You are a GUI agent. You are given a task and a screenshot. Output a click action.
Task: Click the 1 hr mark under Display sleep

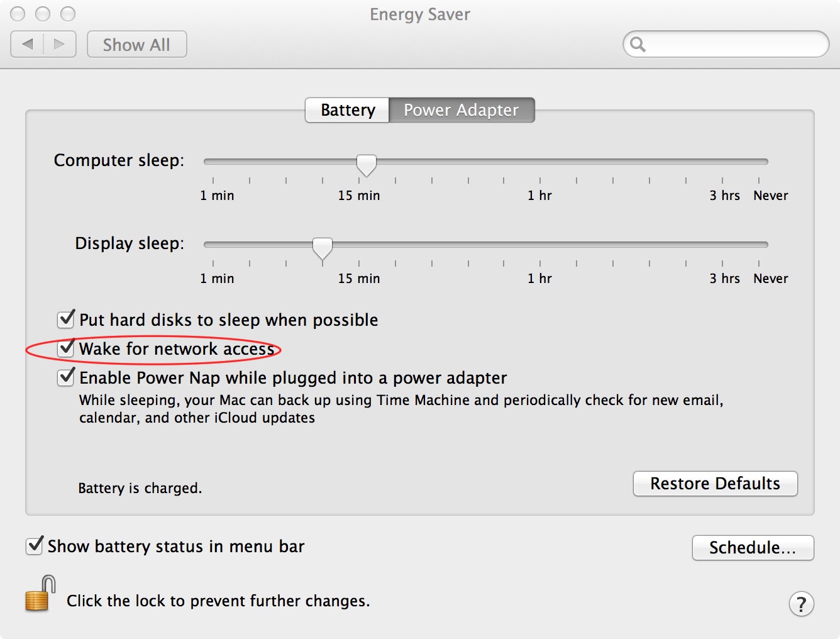[540, 264]
